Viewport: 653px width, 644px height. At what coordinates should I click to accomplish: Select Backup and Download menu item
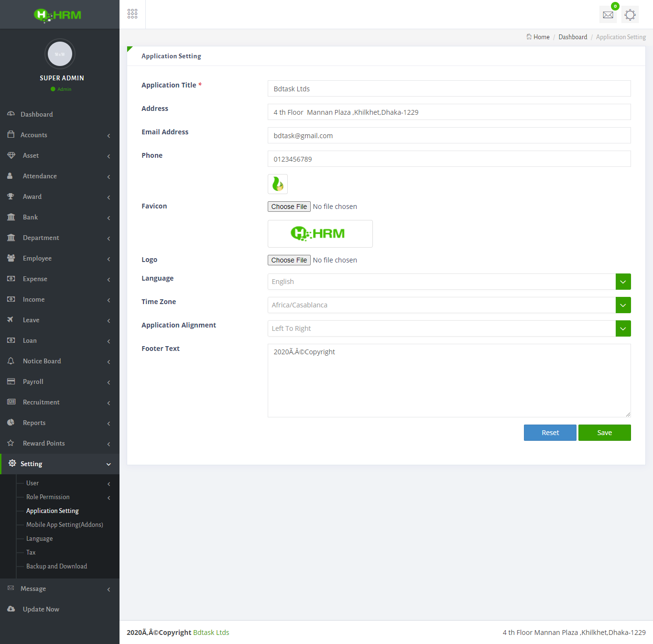click(56, 566)
